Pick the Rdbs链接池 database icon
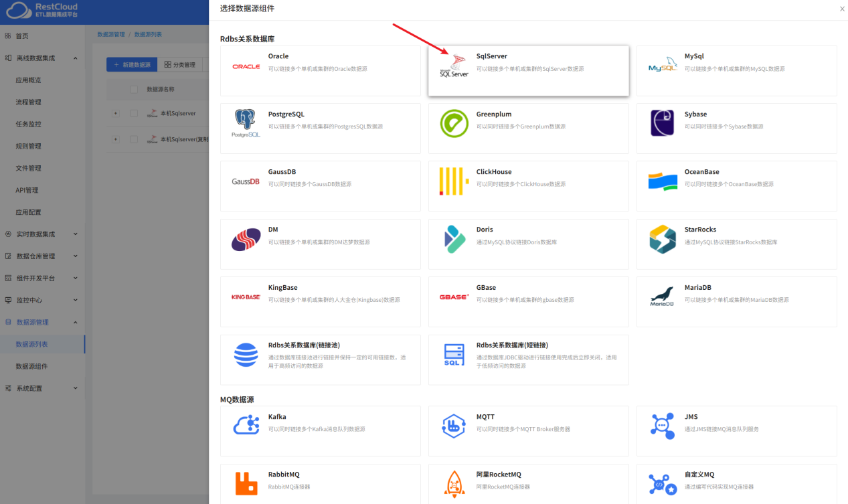Image resolution: width=848 pixels, height=504 pixels. click(x=246, y=355)
